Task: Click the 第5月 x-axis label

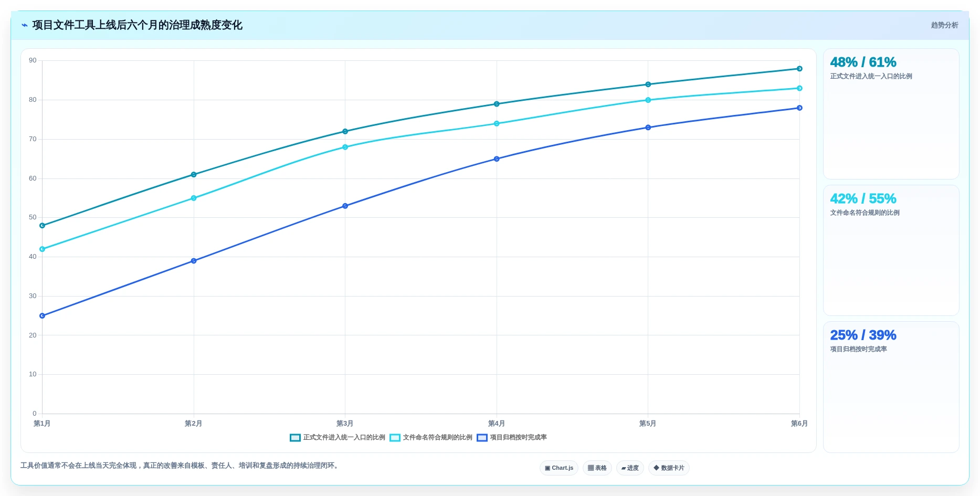Action: 648,424
